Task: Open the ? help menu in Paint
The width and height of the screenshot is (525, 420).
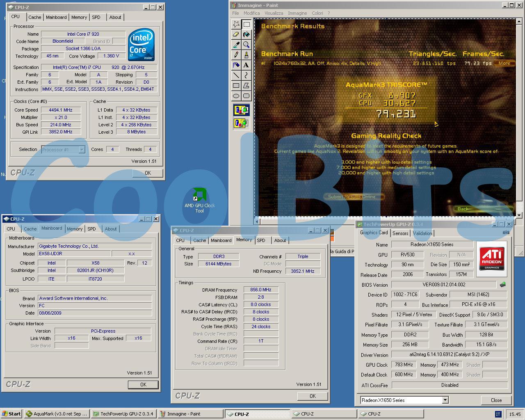Action: (x=329, y=13)
